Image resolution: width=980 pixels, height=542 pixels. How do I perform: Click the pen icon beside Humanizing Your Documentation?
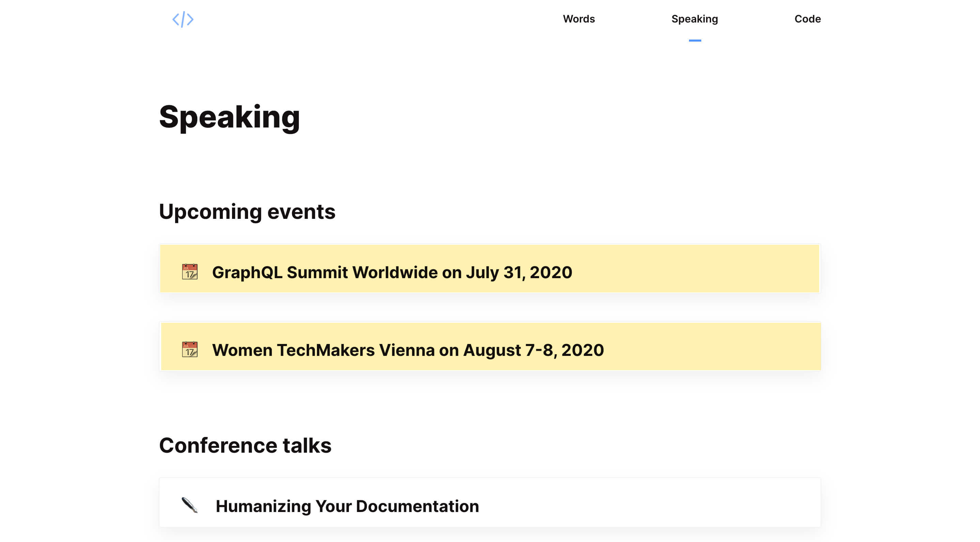(189, 505)
